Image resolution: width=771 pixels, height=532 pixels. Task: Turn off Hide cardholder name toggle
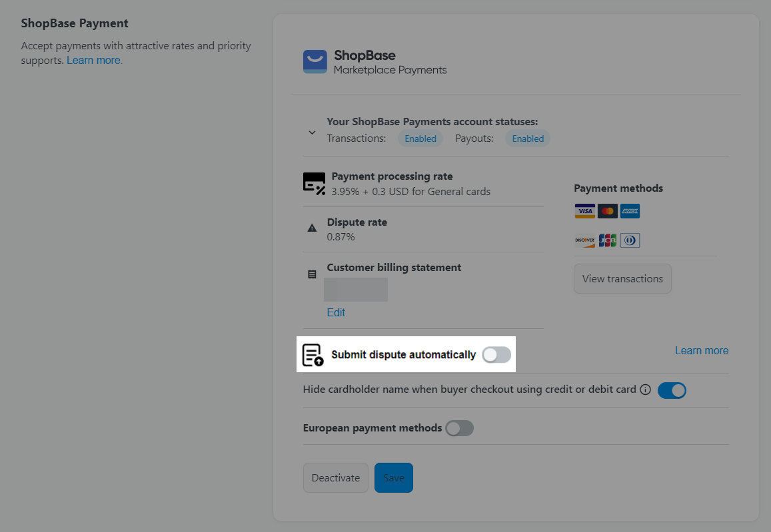pos(672,391)
